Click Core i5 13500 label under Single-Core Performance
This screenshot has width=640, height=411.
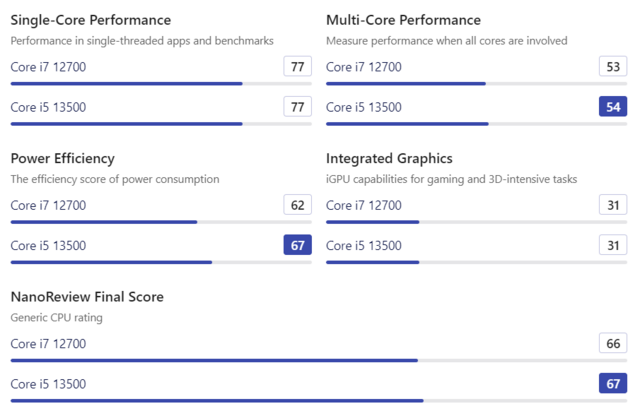click(48, 107)
